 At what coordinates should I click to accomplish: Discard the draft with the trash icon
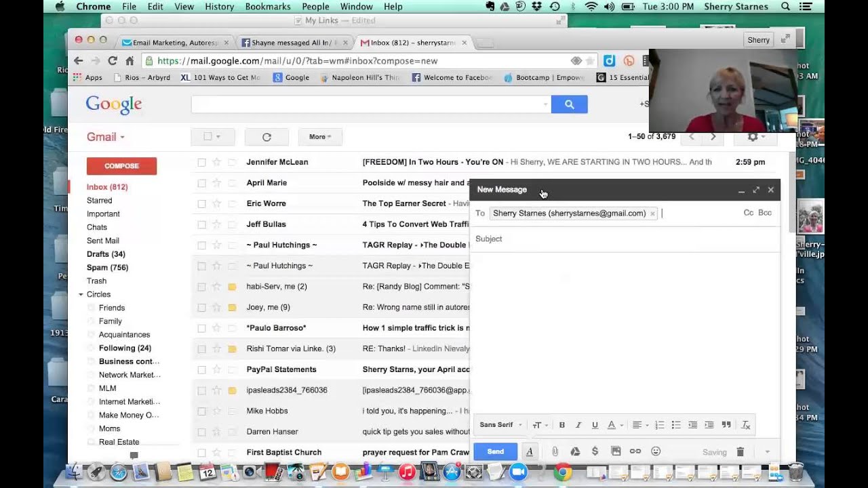coord(741,452)
